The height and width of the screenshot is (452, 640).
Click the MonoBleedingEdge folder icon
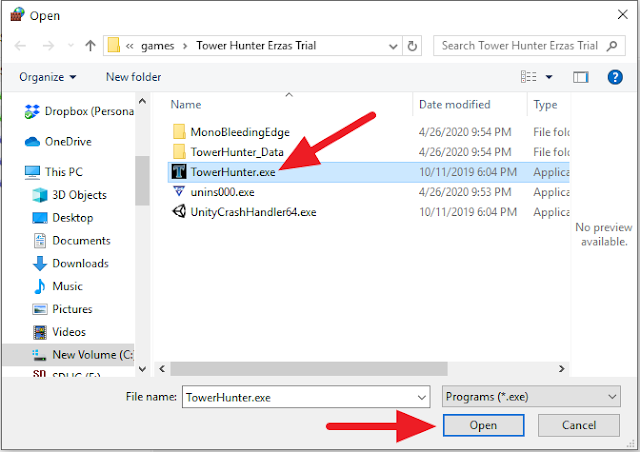[179, 132]
